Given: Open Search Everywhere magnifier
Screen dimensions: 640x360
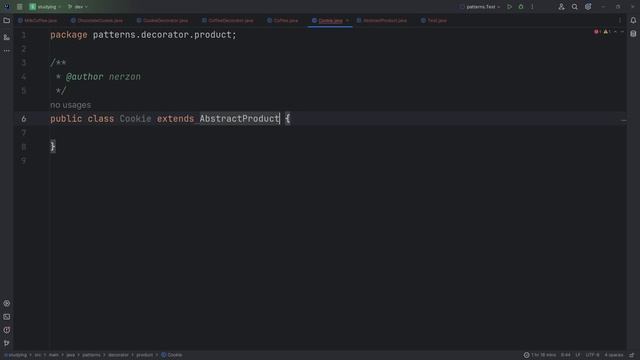Looking at the screenshot, I should click(574, 7).
